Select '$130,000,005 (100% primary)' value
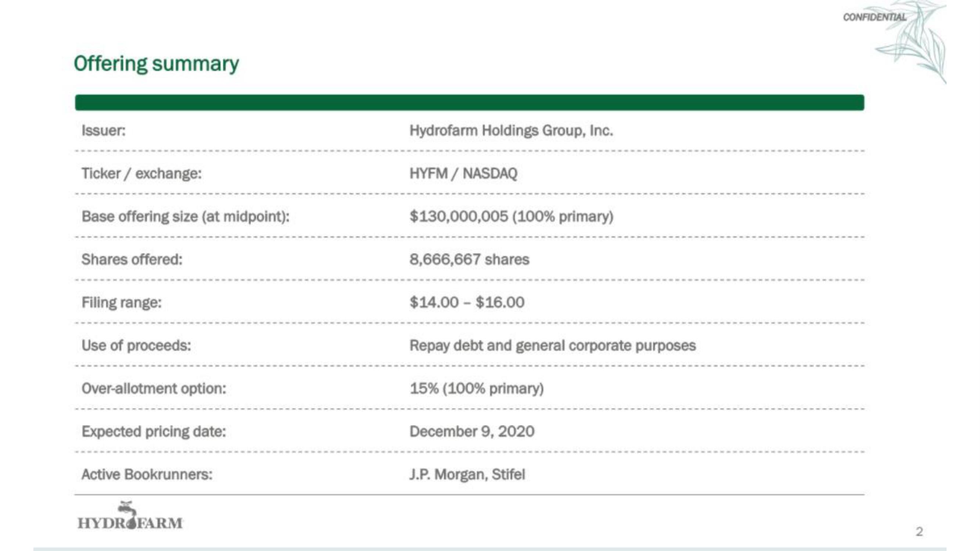980x551 pixels. point(511,216)
